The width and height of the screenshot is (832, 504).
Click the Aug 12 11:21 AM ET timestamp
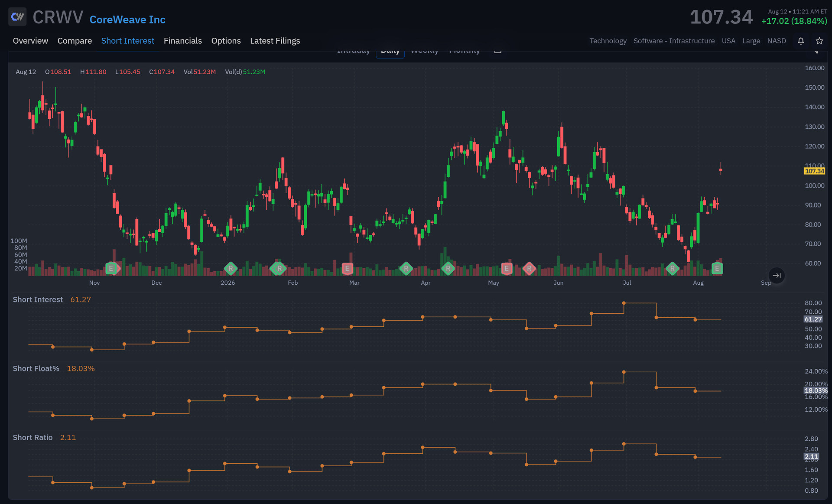pyautogui.click(x=798, y=12)
